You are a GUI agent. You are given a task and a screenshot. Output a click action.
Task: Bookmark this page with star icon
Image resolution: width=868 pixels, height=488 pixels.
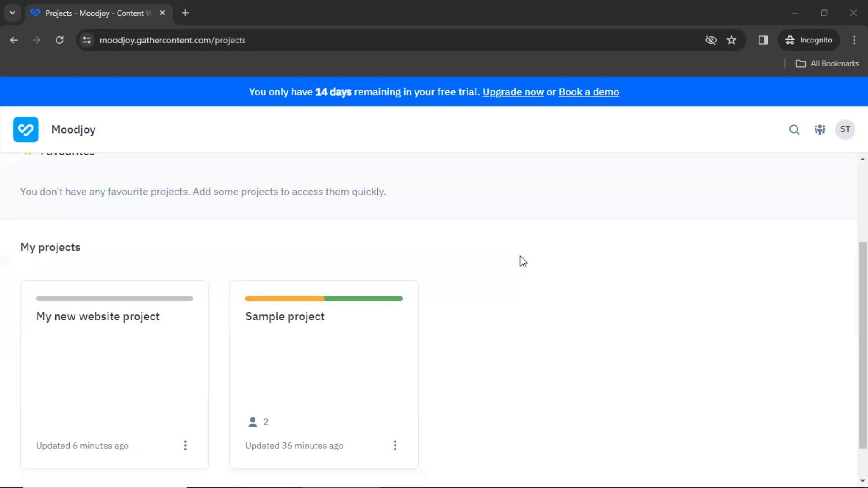(731, 40)
